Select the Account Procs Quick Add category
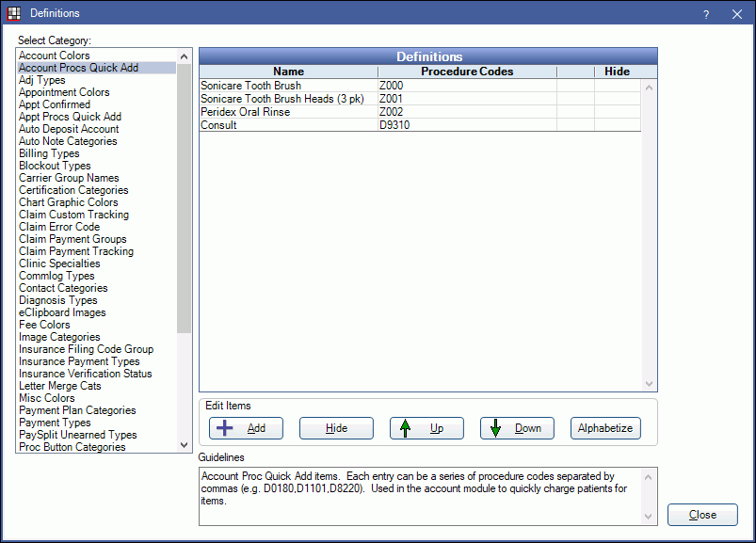Screen dimensions: 756x543 pyautogui.click(x=96, y=68)
